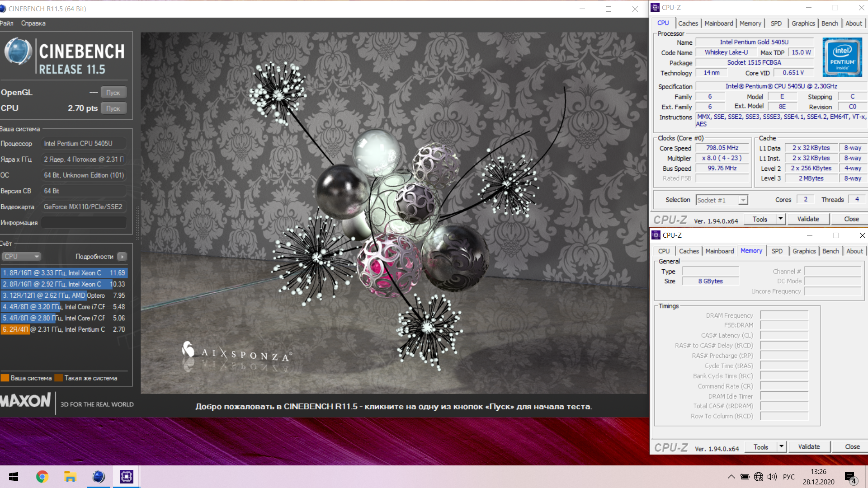Open Caches tab in lower CPU-Z window
The width and height of the screenshot is (868, 488).
pyautogui.click(x=689, y=251)
